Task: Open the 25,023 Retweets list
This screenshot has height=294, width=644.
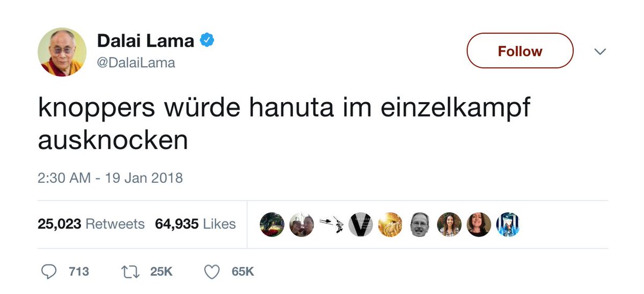Action: pyautogui.click(x=91, y=224)
